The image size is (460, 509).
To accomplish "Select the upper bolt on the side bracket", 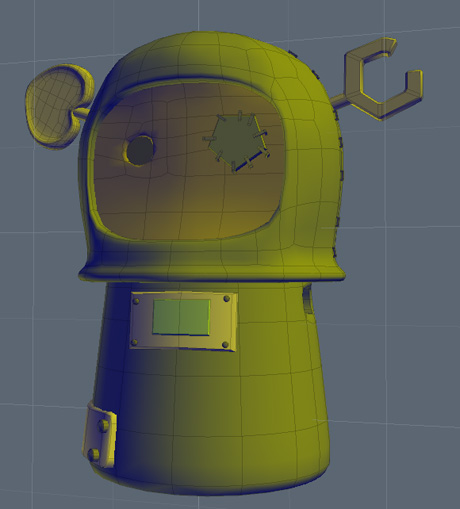I will pyautogui.click(x=103, y=425).
